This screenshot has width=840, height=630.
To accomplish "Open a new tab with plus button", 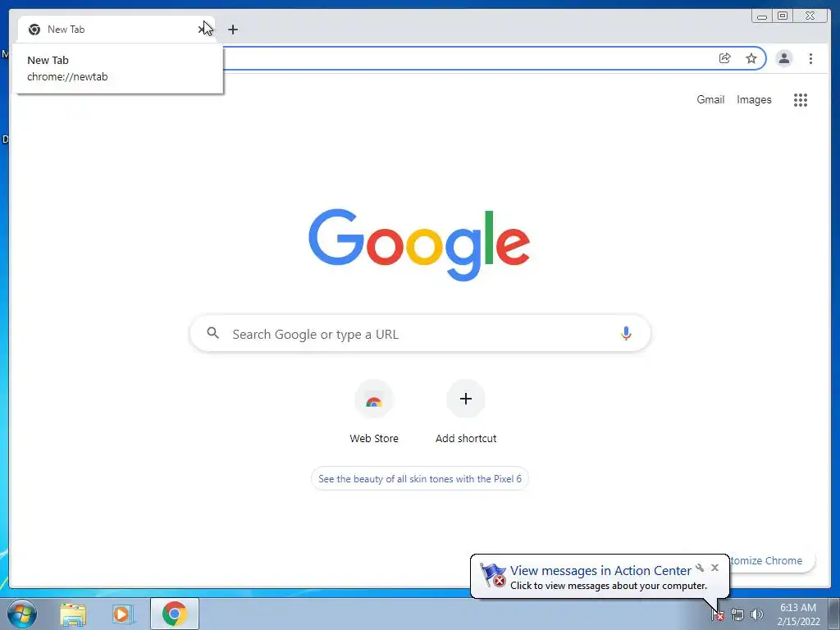I will [232, 30].
